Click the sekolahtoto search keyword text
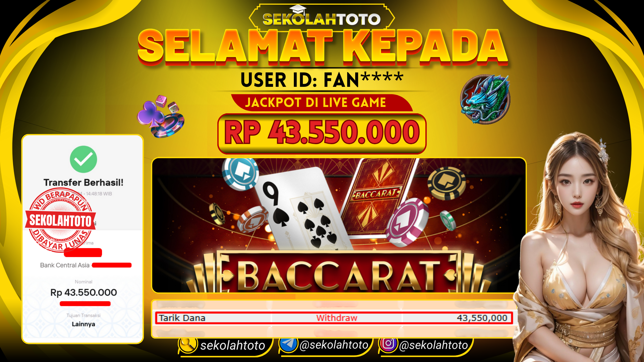The image size is (644, 362). click(x=232, y=345)
